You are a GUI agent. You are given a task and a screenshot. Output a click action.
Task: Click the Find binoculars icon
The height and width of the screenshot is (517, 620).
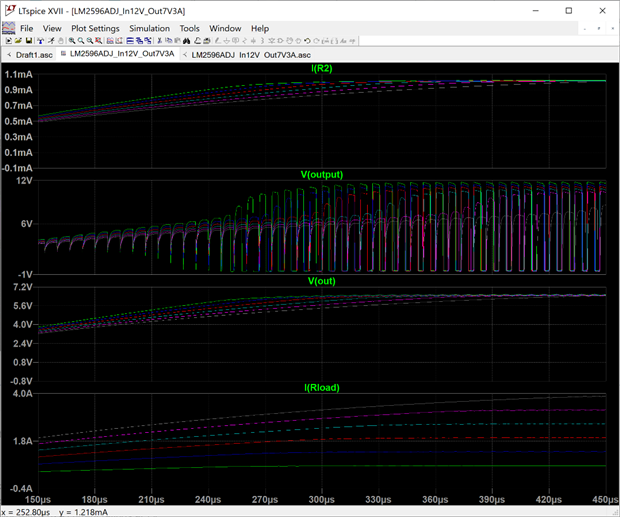point(186,41)
